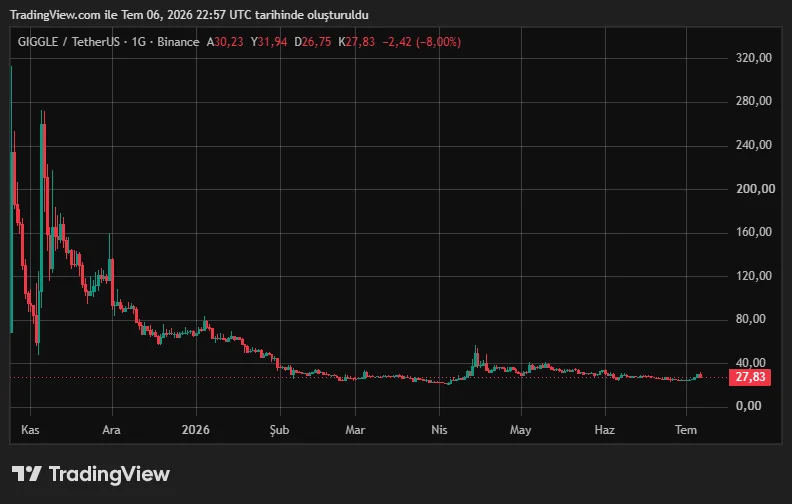Click the TradingView logo icon
This screenshot has height=504, width=792.
coord(26,474)
